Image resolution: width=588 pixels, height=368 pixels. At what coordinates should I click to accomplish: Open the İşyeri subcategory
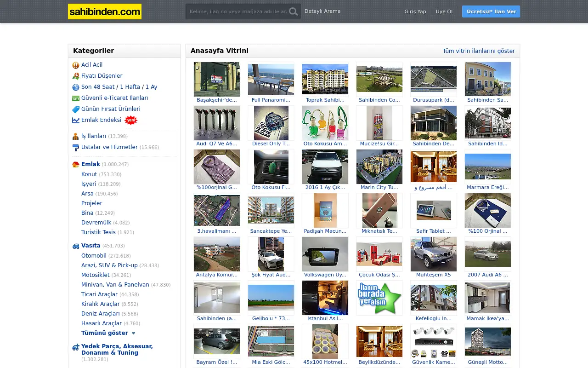pyautogui.click(x=89, y=184)
